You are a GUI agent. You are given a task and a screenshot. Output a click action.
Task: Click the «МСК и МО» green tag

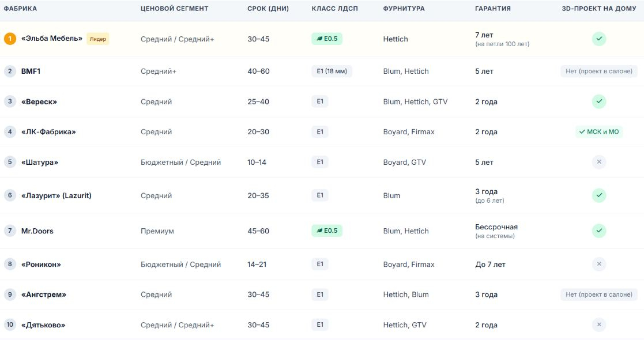pos(599,132)
